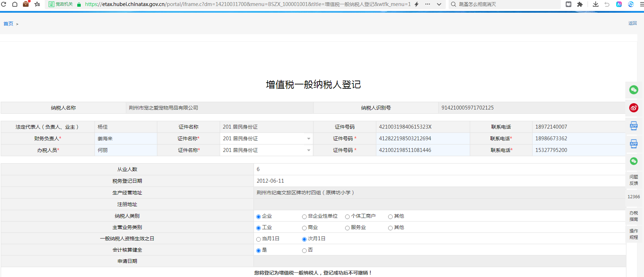
Task: Open 办税指南 in the right sidebar
Action: pos(633,216)
